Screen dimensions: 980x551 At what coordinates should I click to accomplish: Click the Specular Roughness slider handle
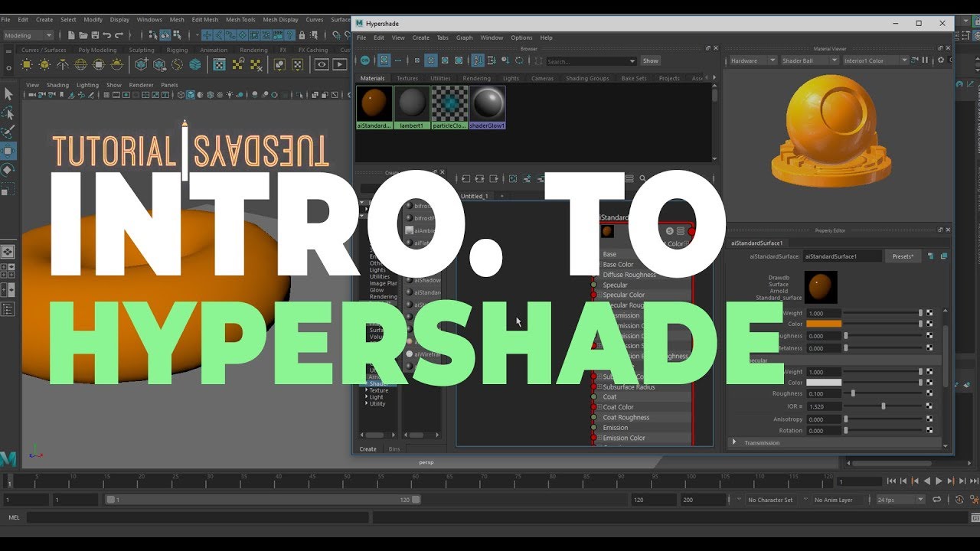[x=854, y=393]
